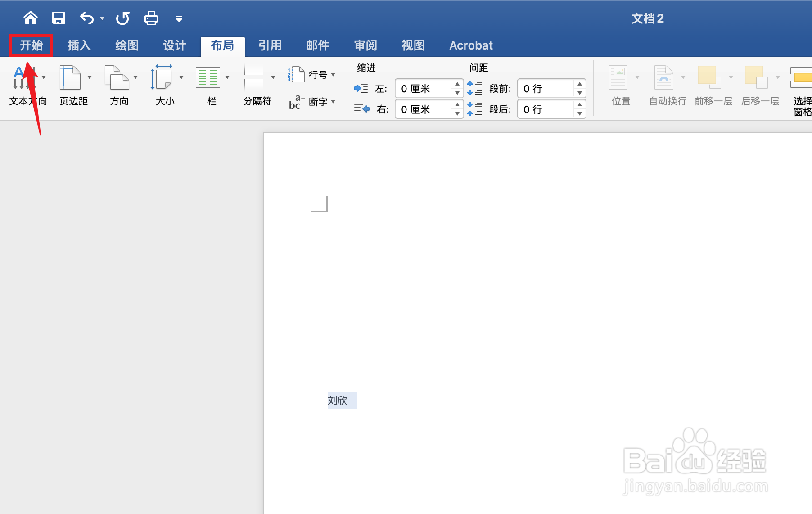Click the spacing-before icon beside 段前
812x514 pixels.
tap(474, 88)
